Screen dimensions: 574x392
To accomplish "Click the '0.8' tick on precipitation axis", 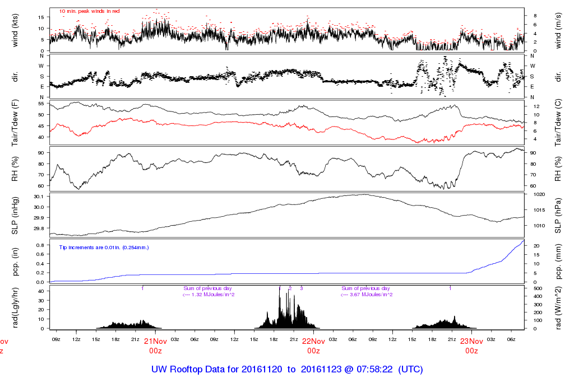I will point(40,245).
